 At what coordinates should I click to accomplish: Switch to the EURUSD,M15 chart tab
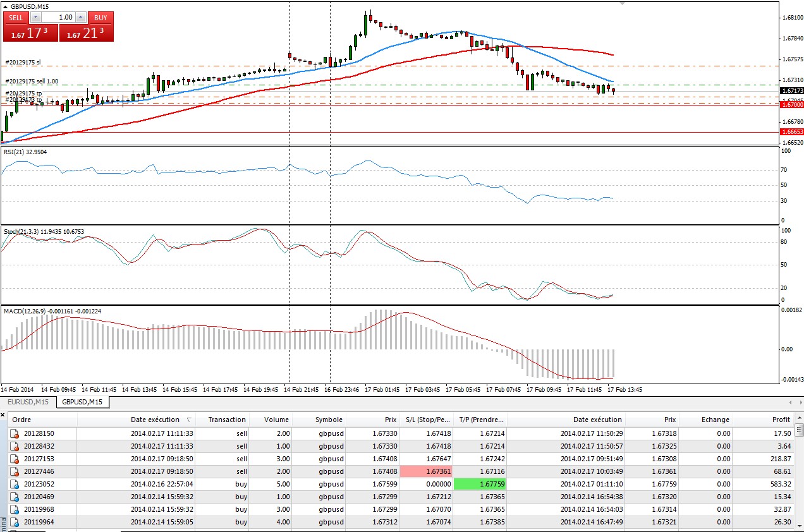28,402
